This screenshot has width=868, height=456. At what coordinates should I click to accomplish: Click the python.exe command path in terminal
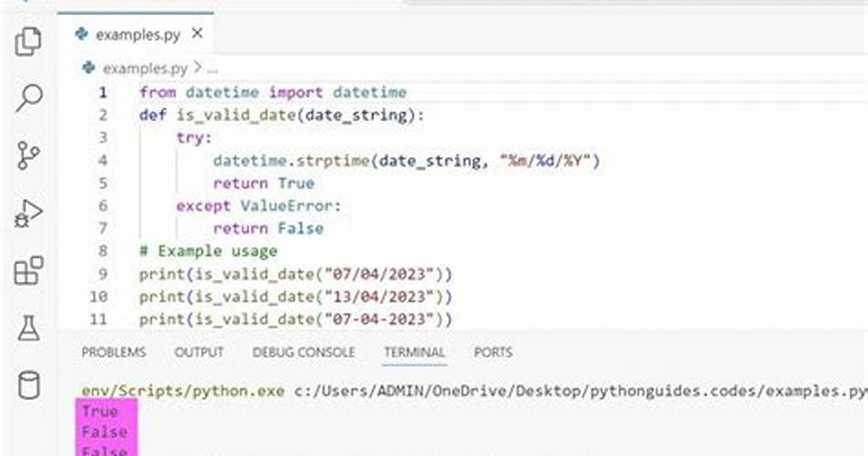point(183,391)
